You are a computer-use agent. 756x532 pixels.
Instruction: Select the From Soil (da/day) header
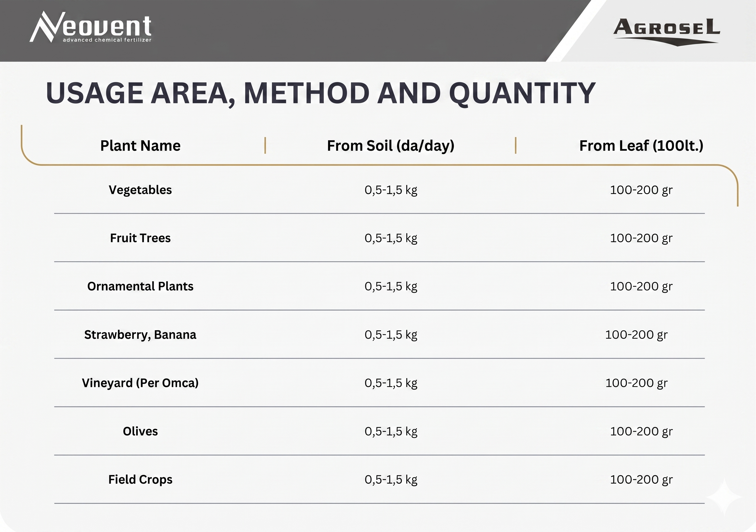pos(391,146)
